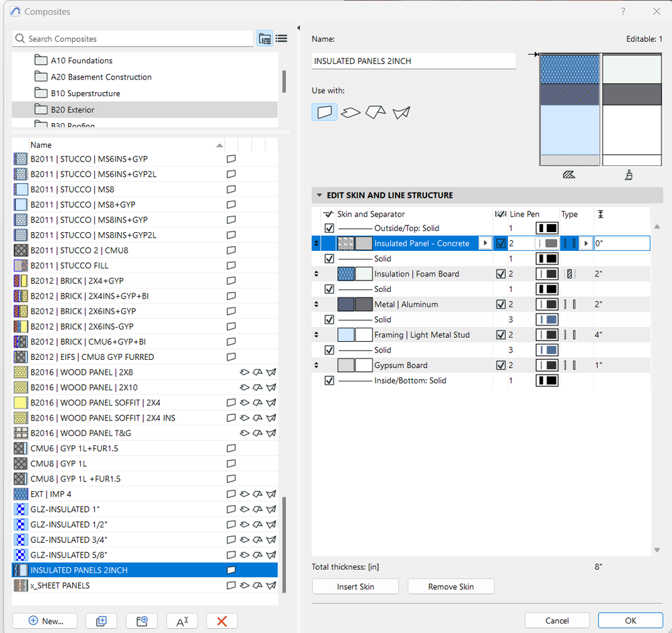The image size is (672, 633).
Task: Click blue pen swatch of Solid above Framing
Action: pos(547,320)
